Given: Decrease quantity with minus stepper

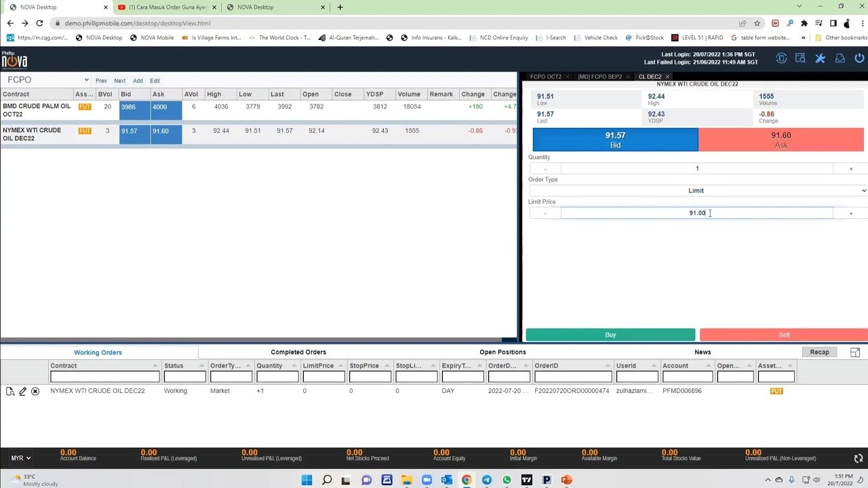Looking at the screenshot, I should [x=545, y=169].
